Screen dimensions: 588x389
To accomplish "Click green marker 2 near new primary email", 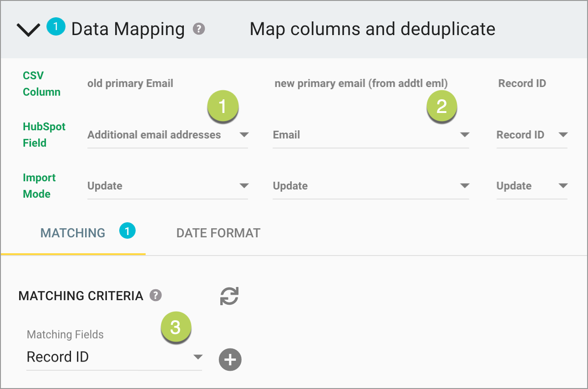I will point(441,106).
